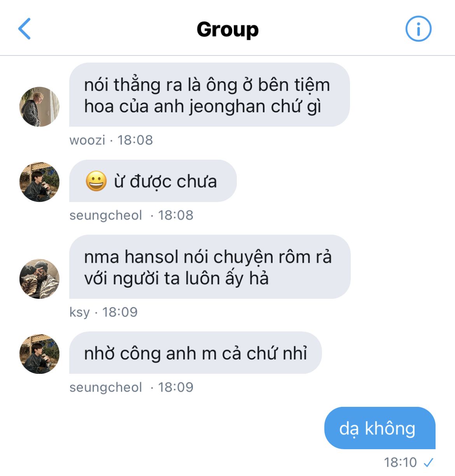Tap the 'nhờ công anh m cả chứ nhỉ' bubble
The image size is (455, 476).
[195, 353]
